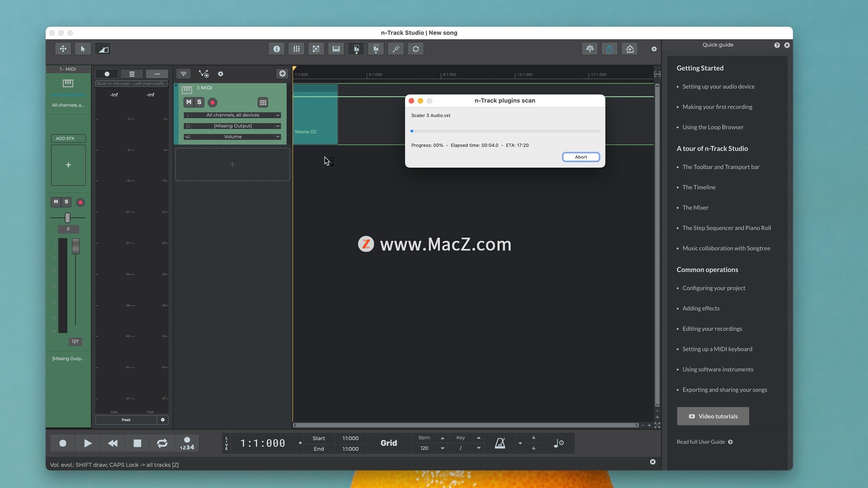Click the tempo note clock icon
Screen dimensions: 868x488
coord(559,443)
